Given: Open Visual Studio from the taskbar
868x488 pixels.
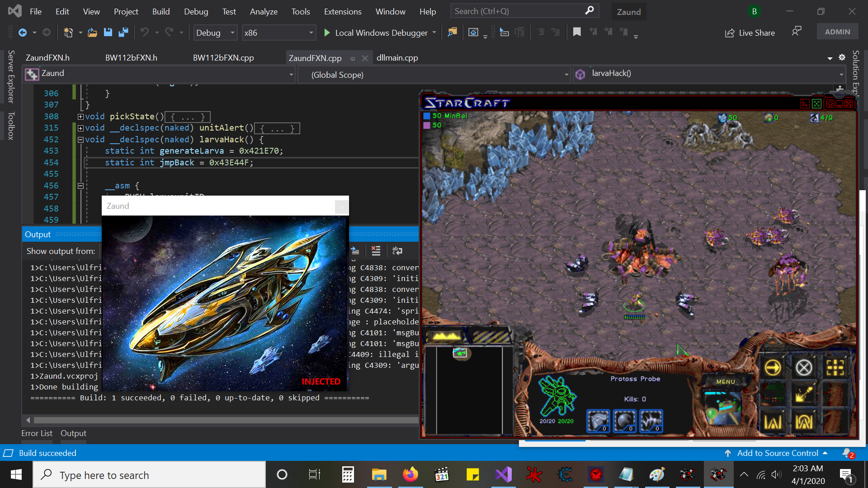Looking at the screenshot, I should click(x=503, y=474).
